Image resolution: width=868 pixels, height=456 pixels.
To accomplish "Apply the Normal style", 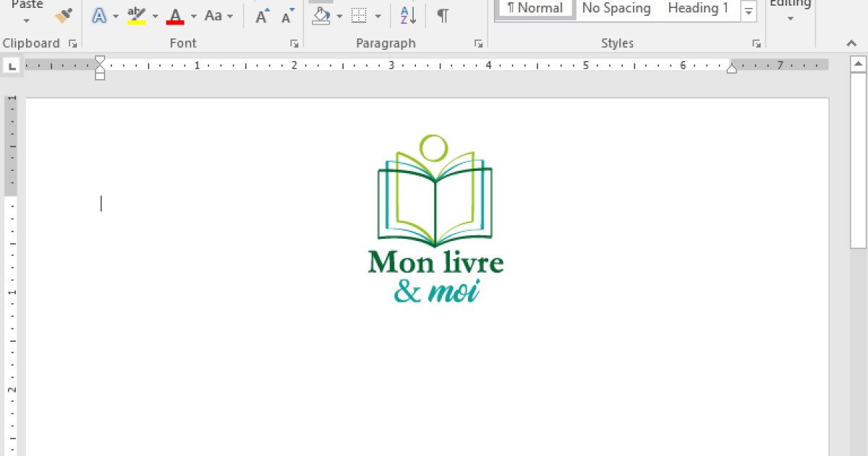I will pos(535,9).
